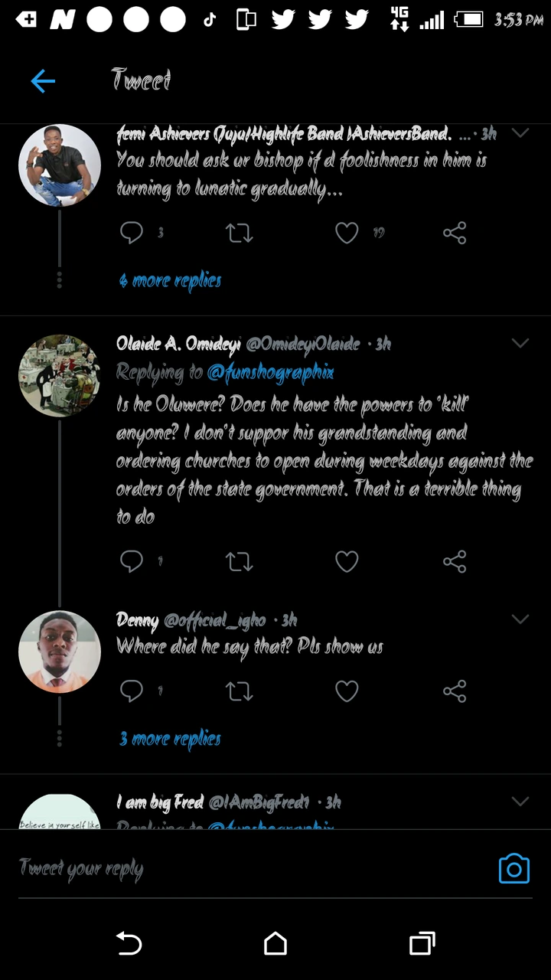Retweet Olaide A. Omideyi's tweet
Viewport: 551px width, 980px height.
(x=240, y=562)
